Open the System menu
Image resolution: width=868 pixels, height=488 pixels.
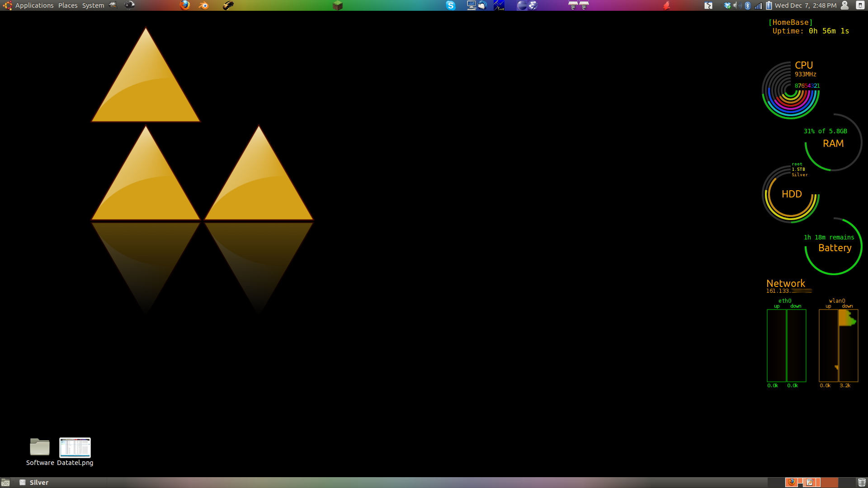93,5
